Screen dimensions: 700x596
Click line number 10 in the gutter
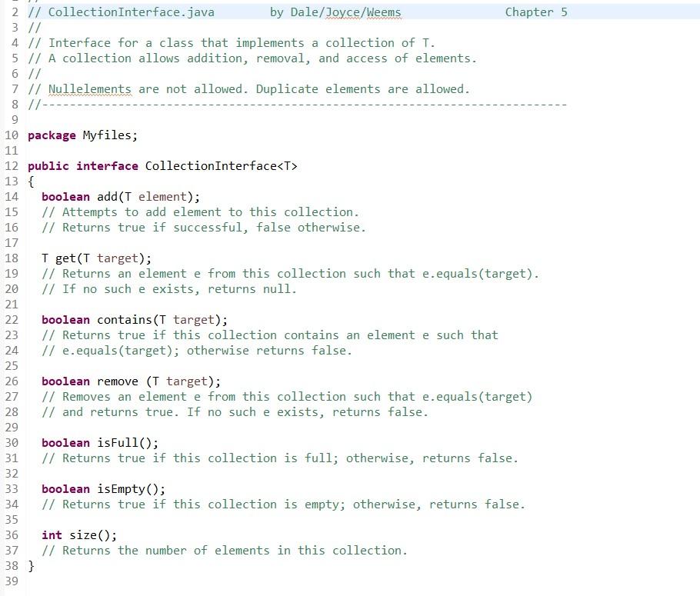(x=12, y=135)
